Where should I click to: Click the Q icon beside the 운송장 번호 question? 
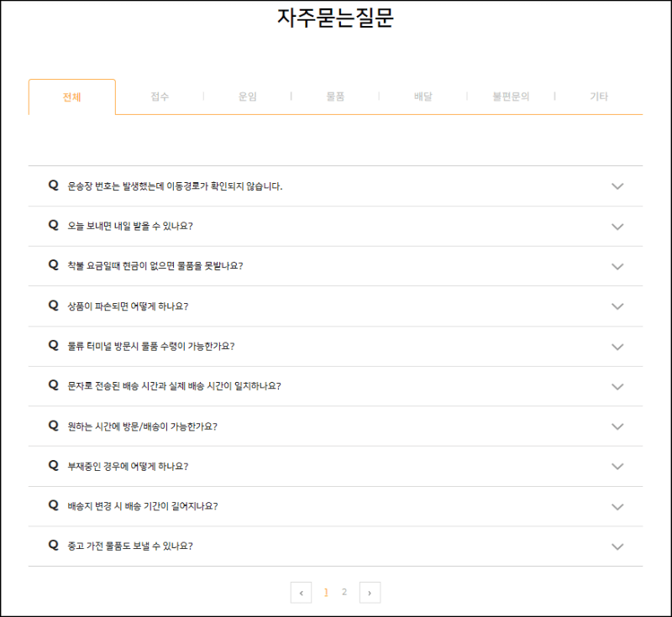(x=52, y=186)
